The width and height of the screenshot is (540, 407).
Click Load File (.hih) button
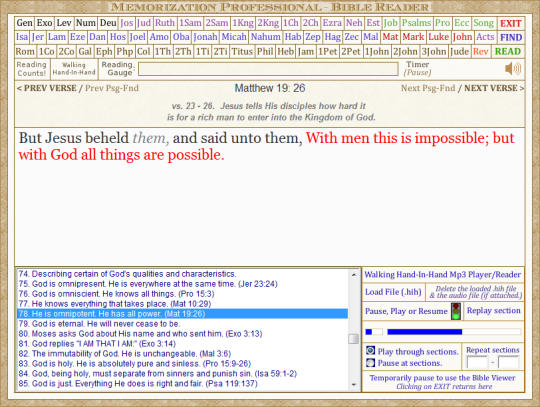(393, 292)
